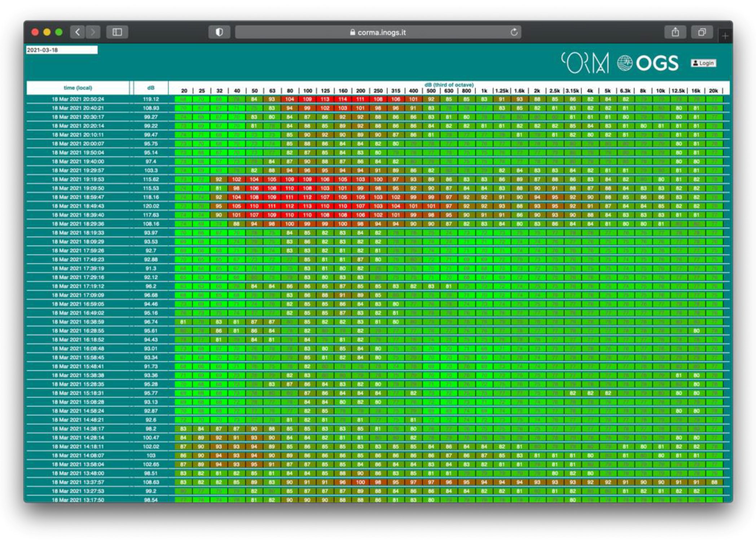The image size is (756, 540).
Task: Toggle the Safari sidebar icon
Action: point(117,32)
